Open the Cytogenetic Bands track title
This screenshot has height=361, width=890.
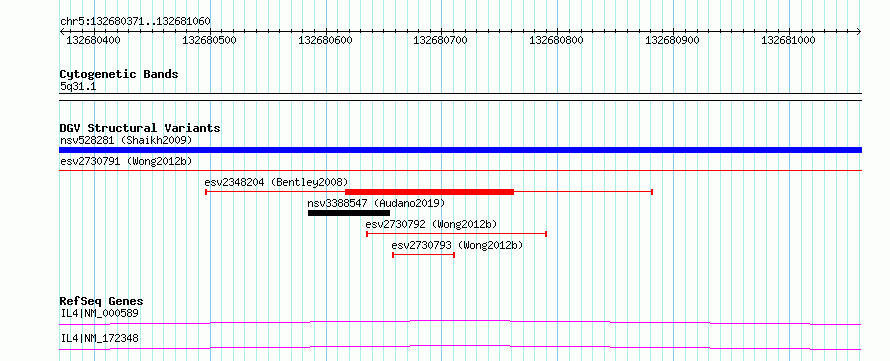coord(119,74)
